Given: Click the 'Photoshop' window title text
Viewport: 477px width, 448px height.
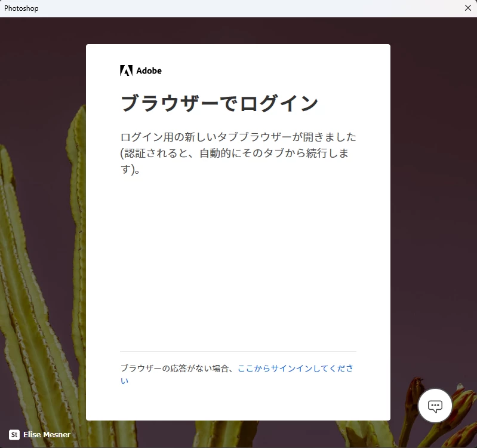Looking at the screenshot, I should pyautogui.click(x=21, y=8).
